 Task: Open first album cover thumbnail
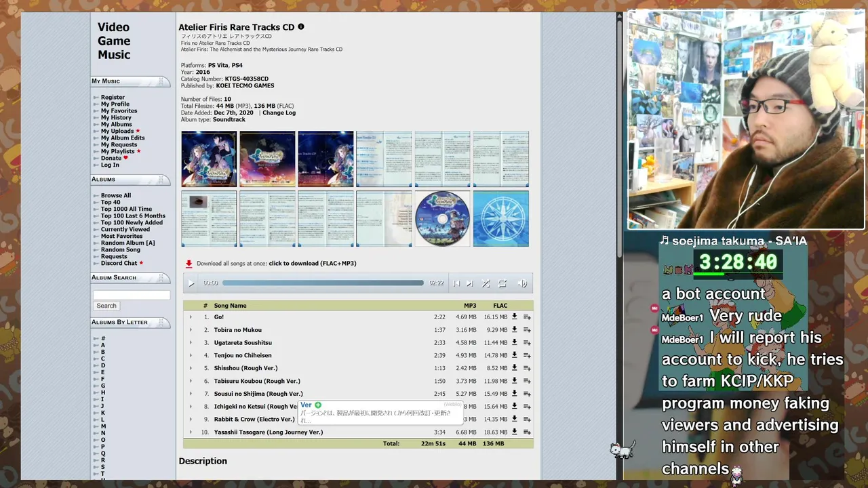pyautogui.click(x=209, y=159)
